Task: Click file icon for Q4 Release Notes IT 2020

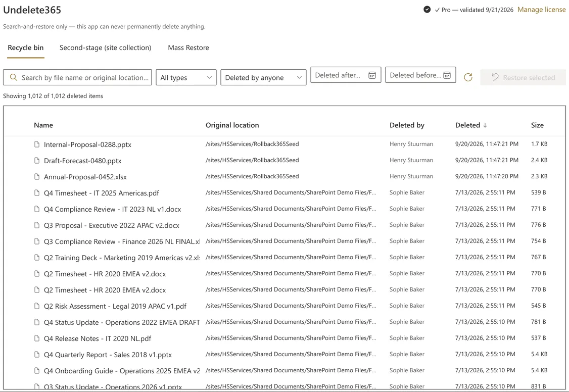Action: coord(37,338)
